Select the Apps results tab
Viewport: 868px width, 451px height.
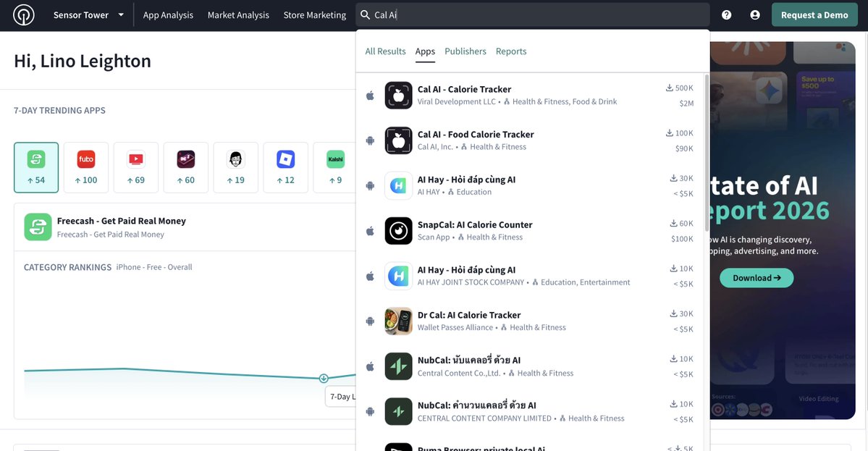pos(425,51)
